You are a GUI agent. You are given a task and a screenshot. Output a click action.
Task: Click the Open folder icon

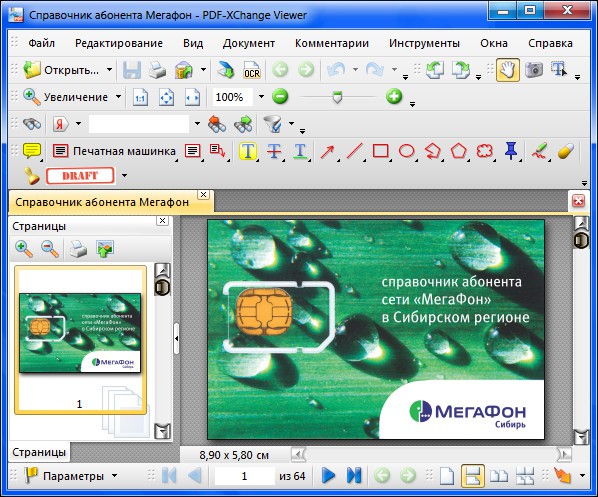tap(32, 70)
